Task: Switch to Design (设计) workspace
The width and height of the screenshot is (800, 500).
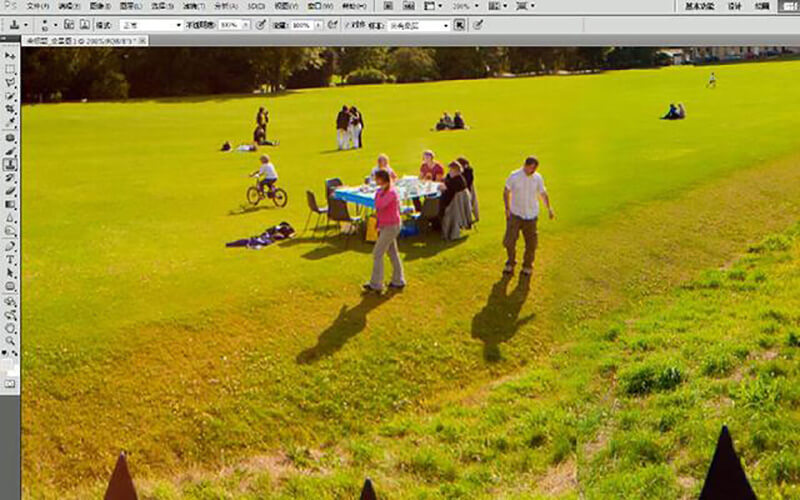Action: (735, 6)
